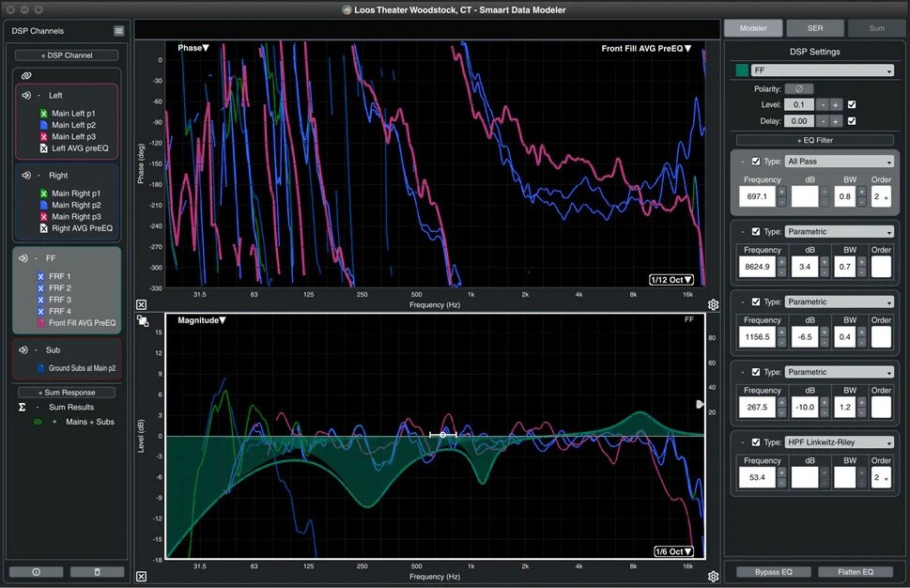
Task: Mute the Left channel speaker icon
Action: [26, 95]
